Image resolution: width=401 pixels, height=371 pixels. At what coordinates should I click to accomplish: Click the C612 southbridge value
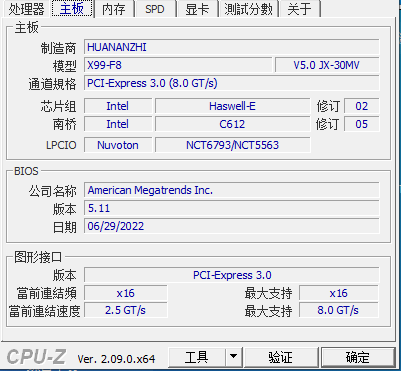(x=232, y=124)
